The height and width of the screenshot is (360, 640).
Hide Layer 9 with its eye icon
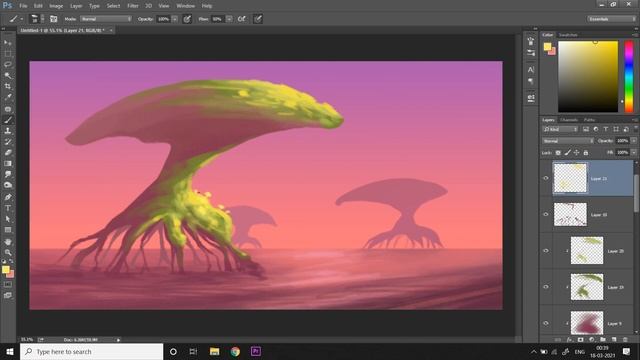pos(546,323)
